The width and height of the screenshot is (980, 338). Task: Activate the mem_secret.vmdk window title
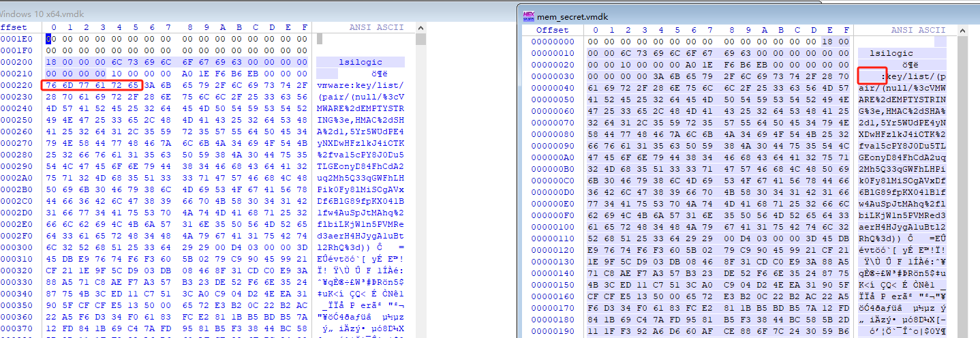click(x=572, y=16)
